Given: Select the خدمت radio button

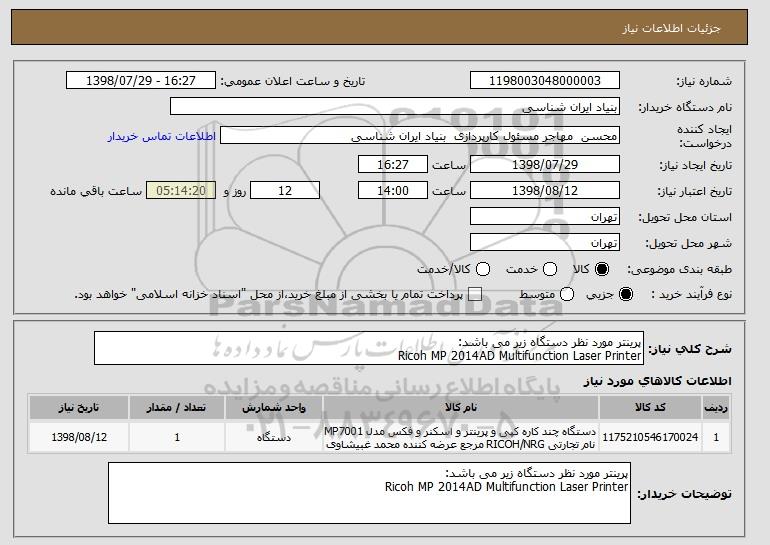Looking at the screenshot, I should tap(550, 269).
